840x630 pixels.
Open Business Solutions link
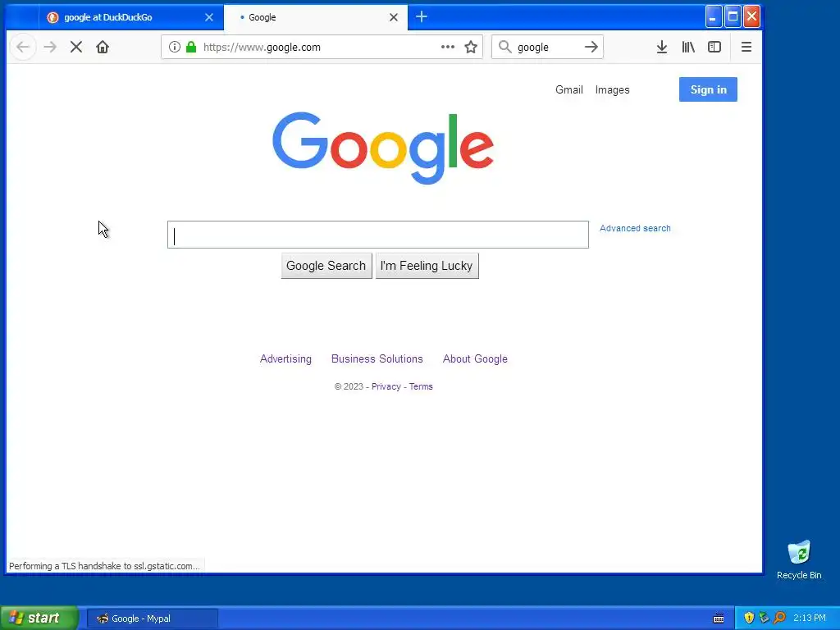377,359
